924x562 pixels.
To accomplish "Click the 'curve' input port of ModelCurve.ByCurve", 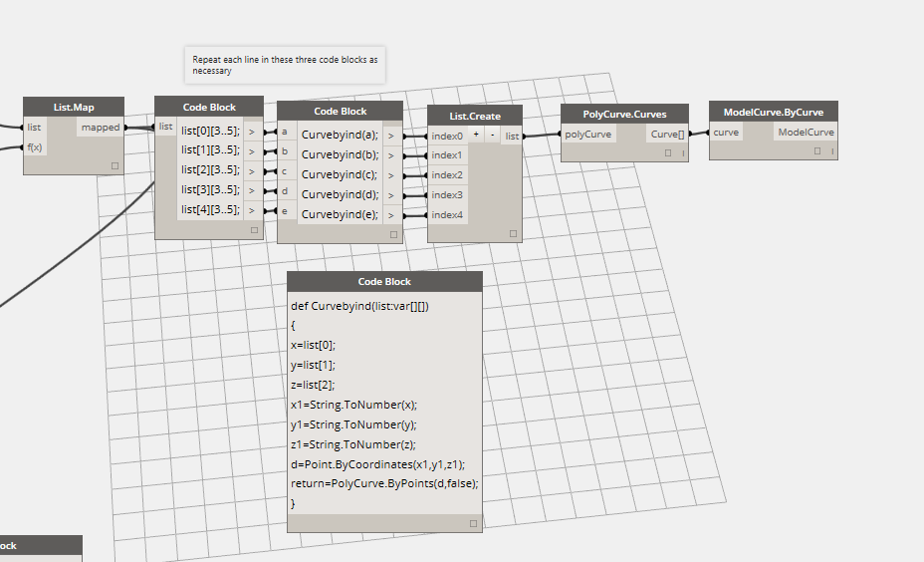I will point(726,133).
